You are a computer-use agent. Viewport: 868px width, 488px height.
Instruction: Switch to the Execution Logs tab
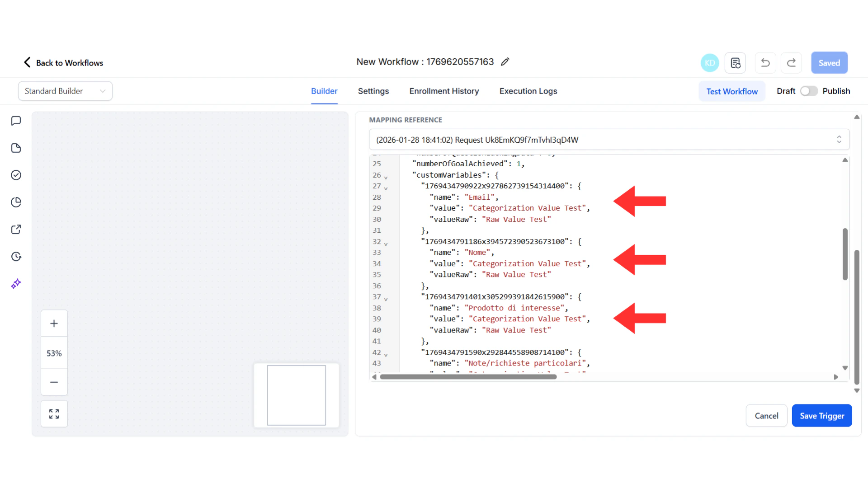click(528, 91)
